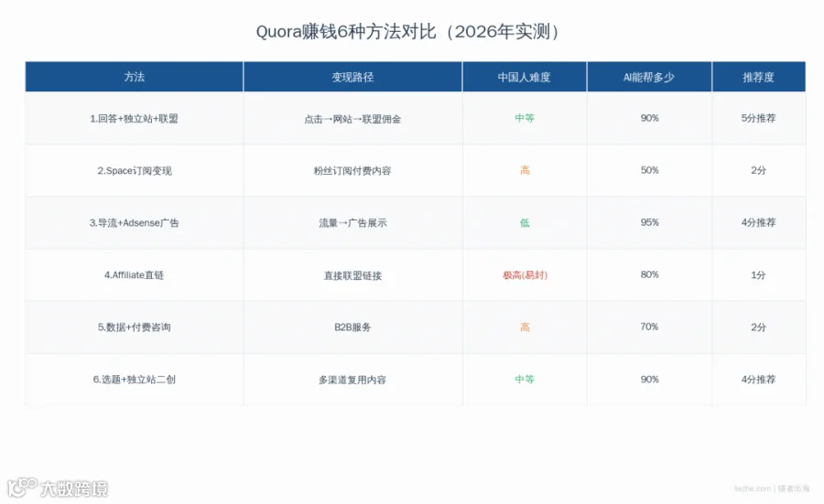The width and height of the screenshot is (824, 504).
Task: Click "中等" in the 回答+独立站+联盟 row
Action: 525,118
